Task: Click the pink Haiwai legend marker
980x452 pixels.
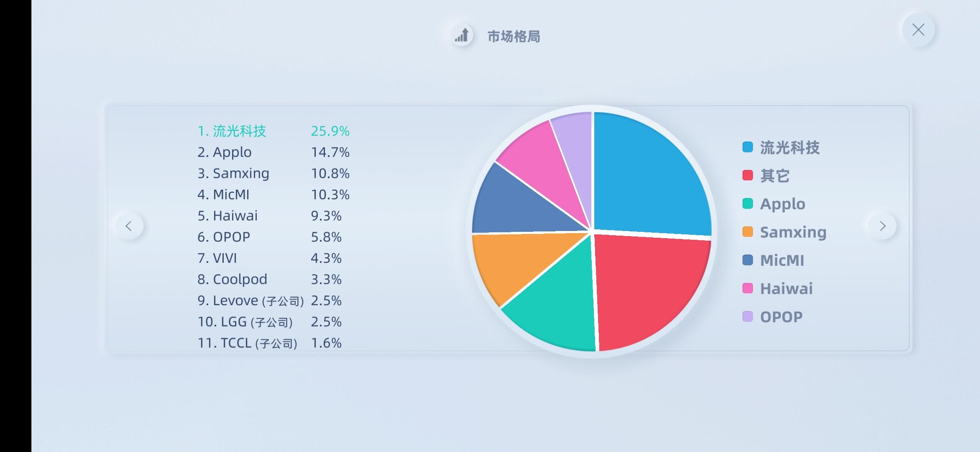Action: [748, 288]
